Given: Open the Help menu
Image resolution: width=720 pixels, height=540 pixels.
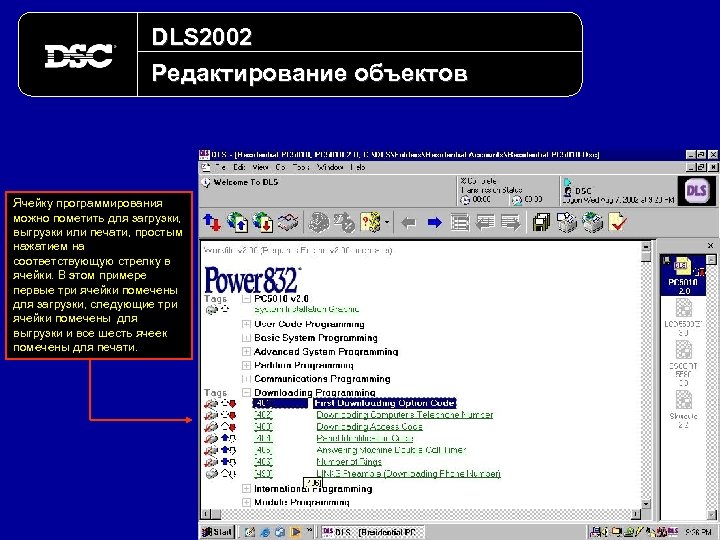Looking at the screenshot, I should (357, 167).
